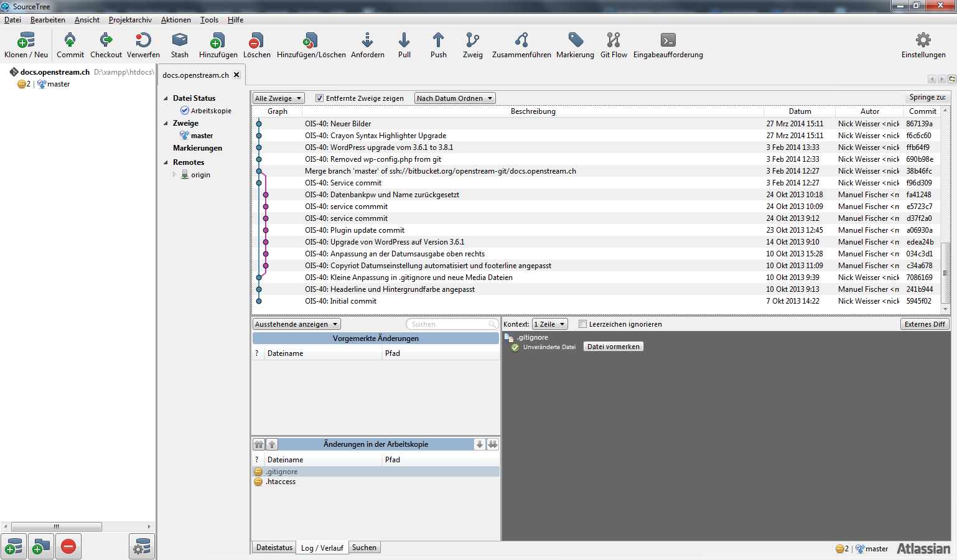Uncheck Entfernte Zweige zeigen checkbox

pos(320,98)
